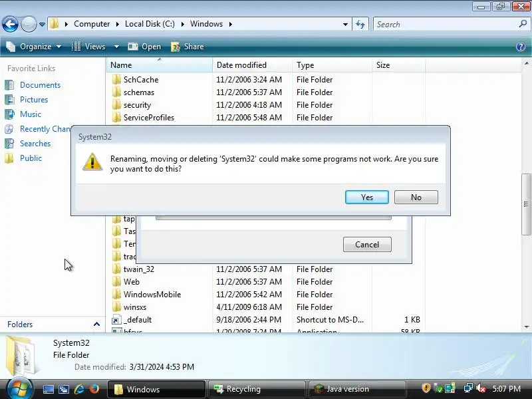Sort by the Name column header

[x=160, y=65]
